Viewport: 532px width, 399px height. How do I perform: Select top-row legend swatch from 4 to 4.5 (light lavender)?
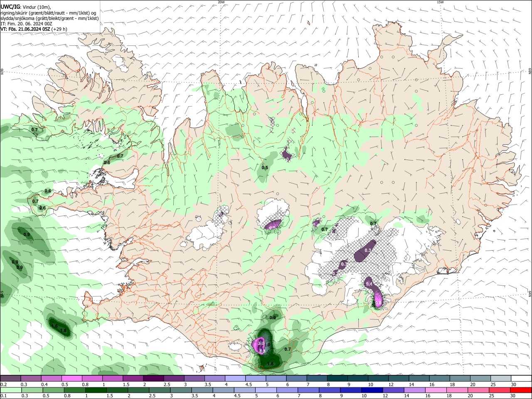coord(235,378)
